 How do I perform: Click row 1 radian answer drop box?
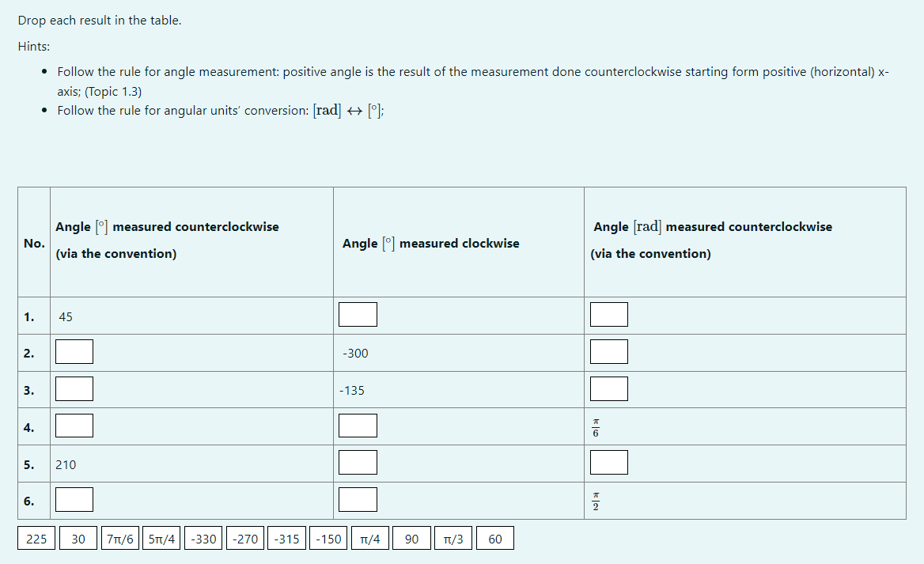608,314
